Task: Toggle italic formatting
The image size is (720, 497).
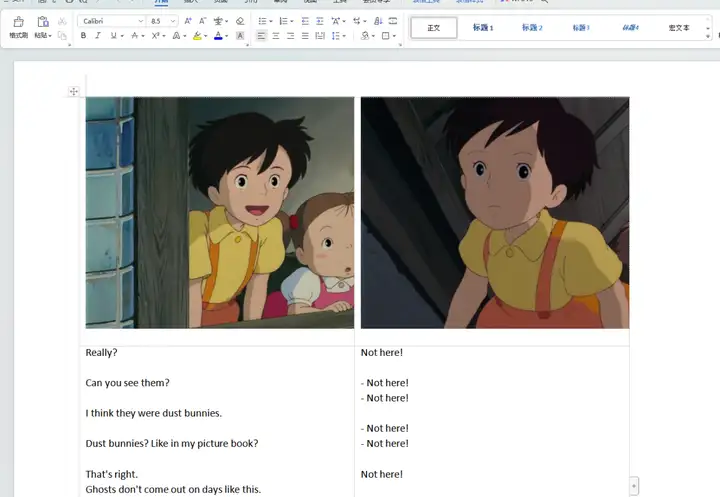Action: (98, 35)
